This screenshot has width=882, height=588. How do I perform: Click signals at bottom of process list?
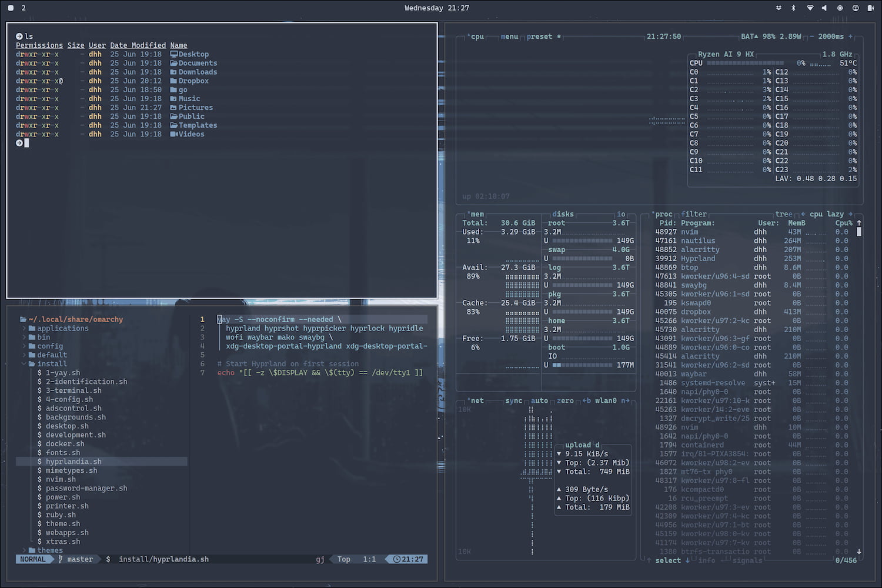tap(747, 560)
